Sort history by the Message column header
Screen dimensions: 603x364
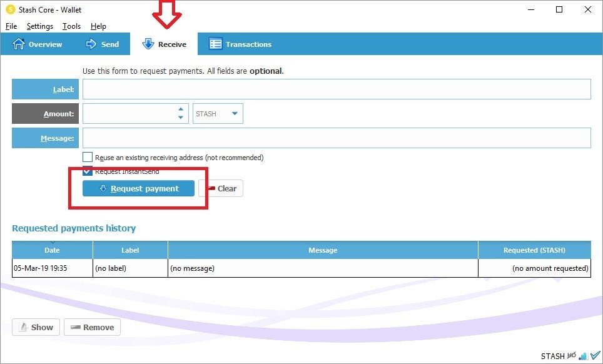323,250
